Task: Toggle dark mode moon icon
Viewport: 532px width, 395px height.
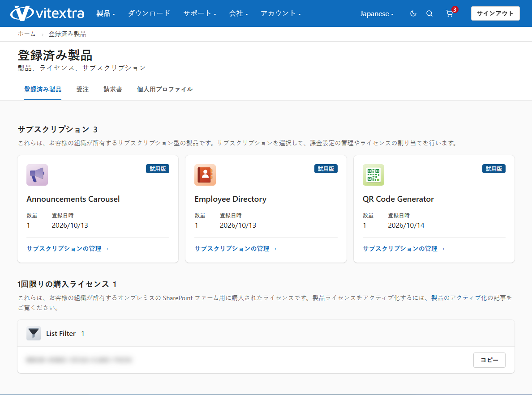Action: pyautogui.click(x=413, y=13)
